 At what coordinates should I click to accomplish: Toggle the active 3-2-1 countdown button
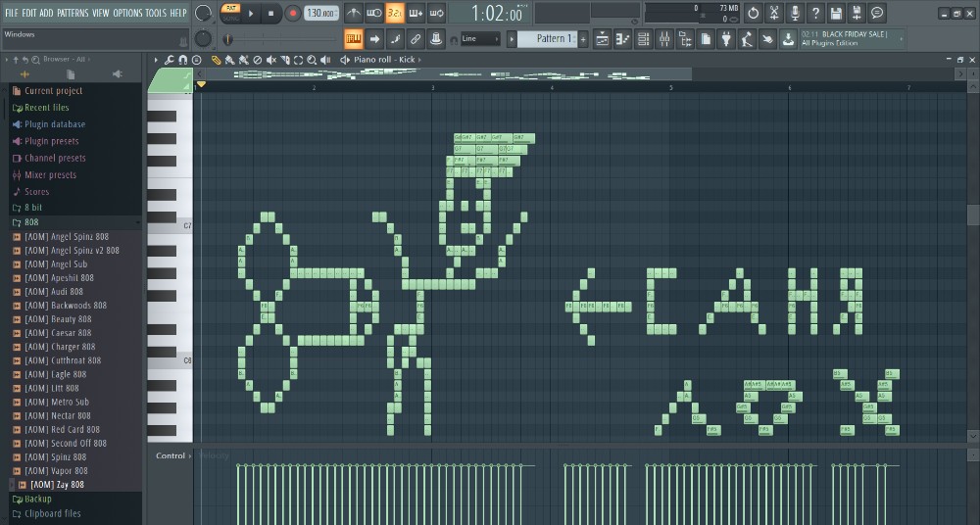394,13
